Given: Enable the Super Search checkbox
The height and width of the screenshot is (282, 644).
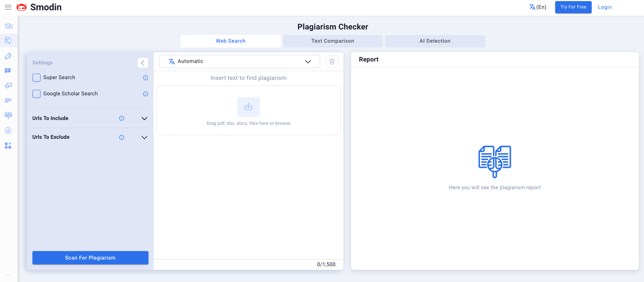Looking at the screenshot, I should coord(36,78).
